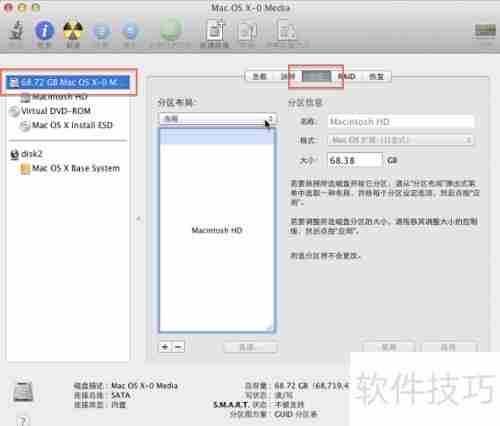
Task: Click the Mount toolbar icon
Action: (102, 32)
